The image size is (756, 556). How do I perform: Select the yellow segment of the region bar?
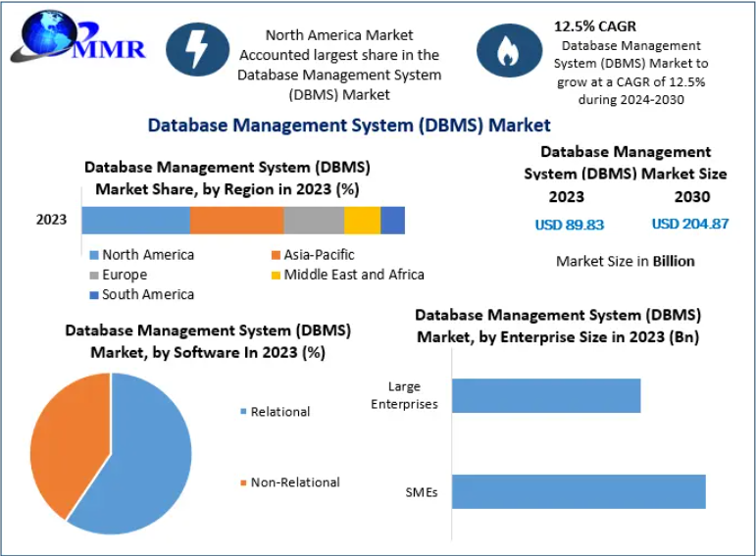click(x=362, y=221)
